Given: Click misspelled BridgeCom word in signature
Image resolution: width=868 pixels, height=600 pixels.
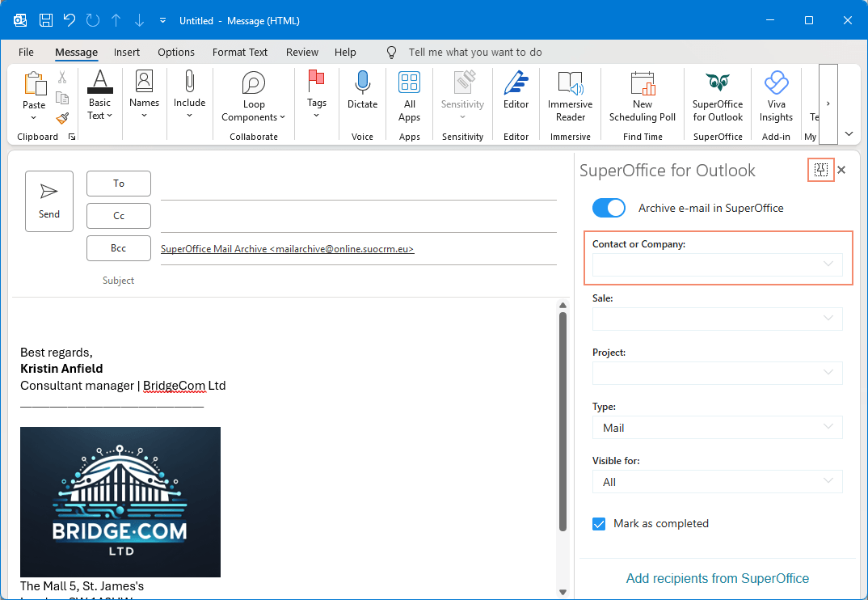Looking at the screenshot, I should click(x=175, y=386).
